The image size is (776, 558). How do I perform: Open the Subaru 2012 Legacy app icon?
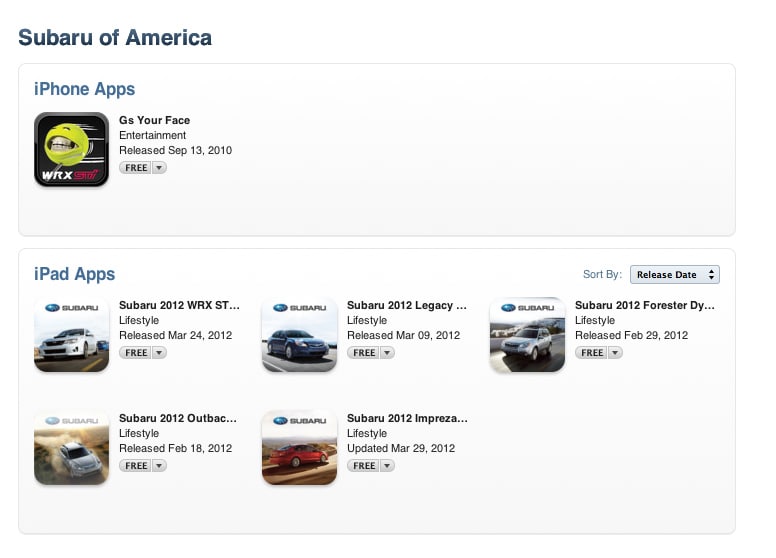299,335
